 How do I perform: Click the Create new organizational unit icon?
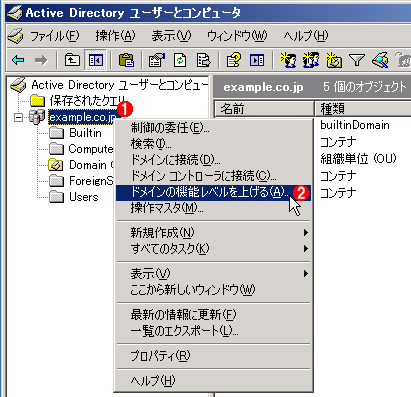[x=334, y=60]
